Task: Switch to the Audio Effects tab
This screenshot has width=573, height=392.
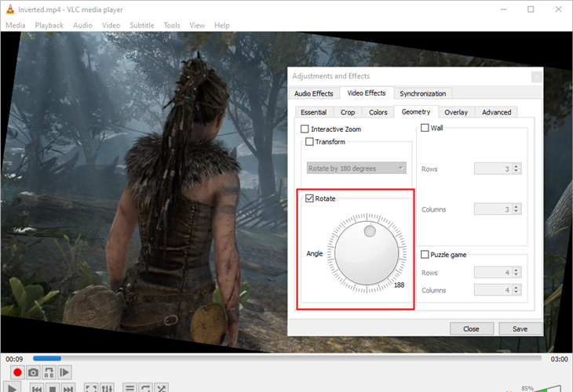Action: (x=313, y=93)
